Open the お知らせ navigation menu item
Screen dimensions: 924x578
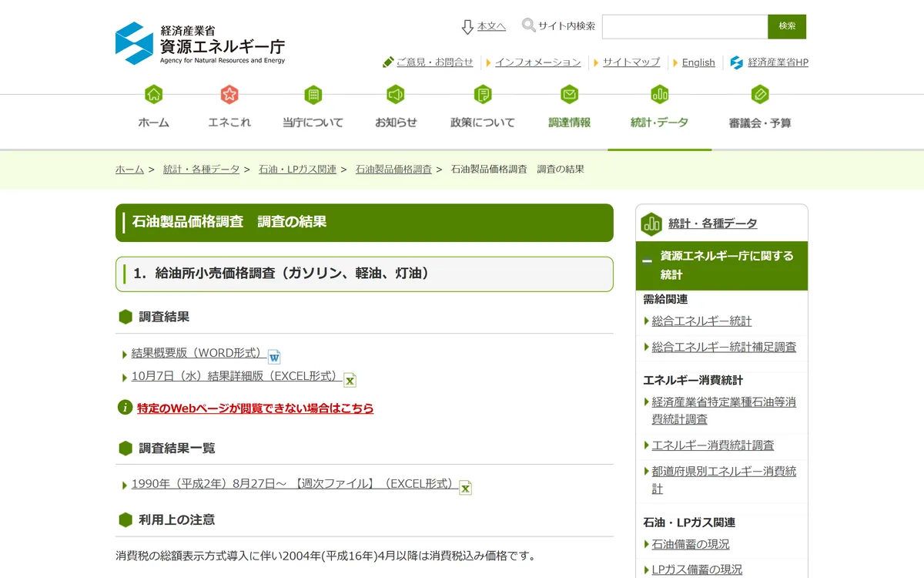click(x=396, y=122)
